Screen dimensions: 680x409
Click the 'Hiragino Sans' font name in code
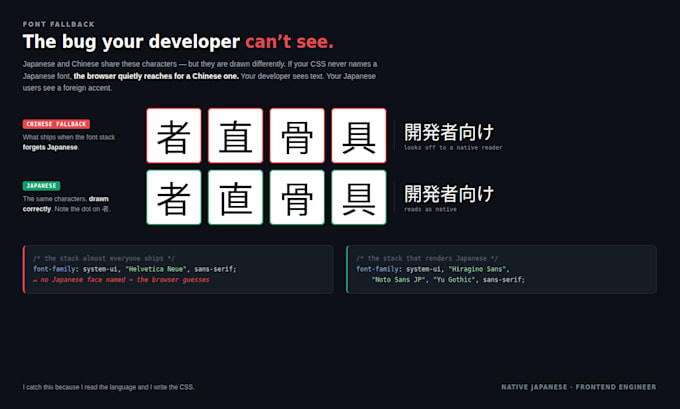click(477, 269)
